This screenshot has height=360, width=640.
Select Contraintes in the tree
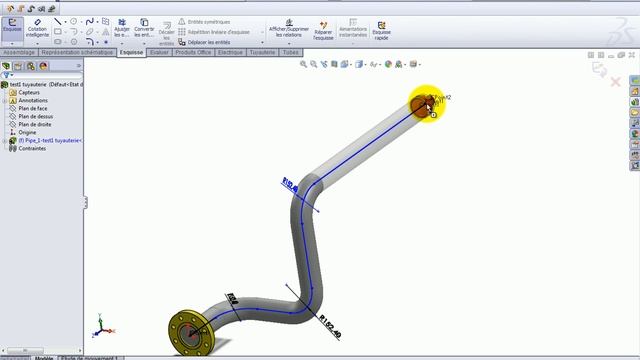pos(32,149)
